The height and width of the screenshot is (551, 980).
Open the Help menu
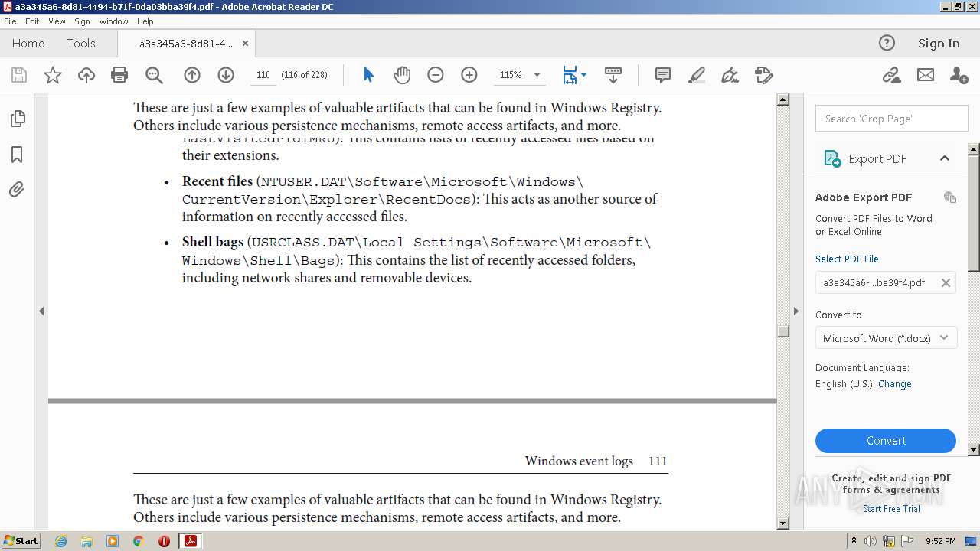point(145,21)
